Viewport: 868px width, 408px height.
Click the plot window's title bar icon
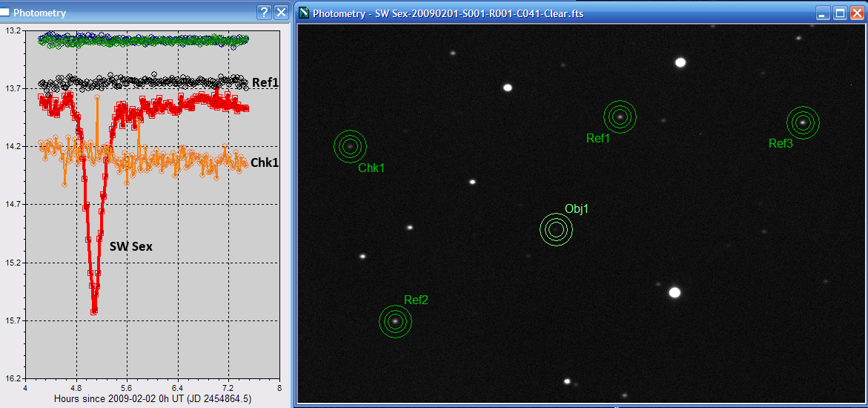(x=5, y=13)
